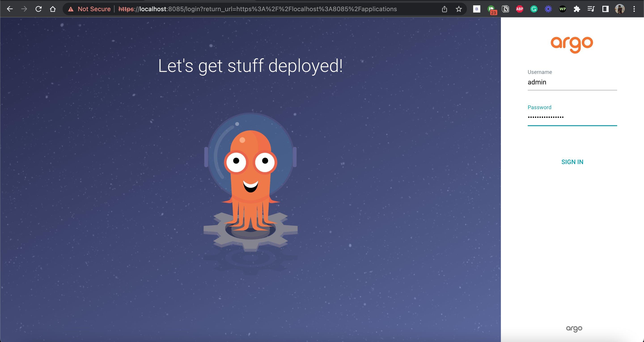
Task: Open the Adblock Plus extension
Action: coord(520,9)
